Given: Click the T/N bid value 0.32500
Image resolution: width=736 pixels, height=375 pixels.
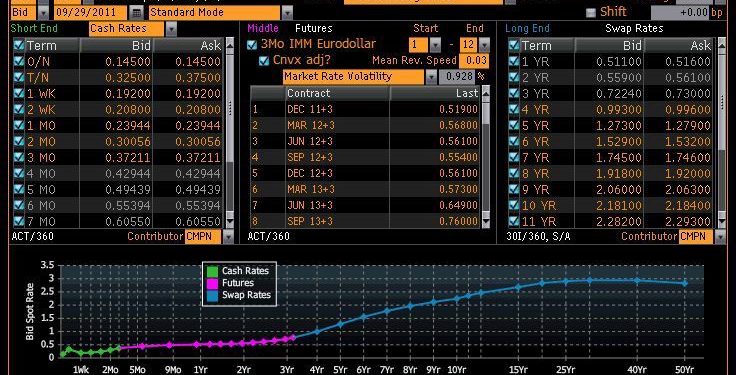Looking at the screenshot, I should (x=128, y=77).
